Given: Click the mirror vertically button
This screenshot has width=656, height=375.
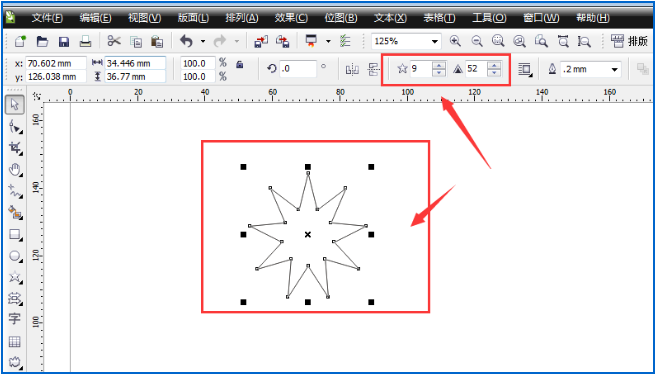Looking at the screenshot, I should click(374, 69).
